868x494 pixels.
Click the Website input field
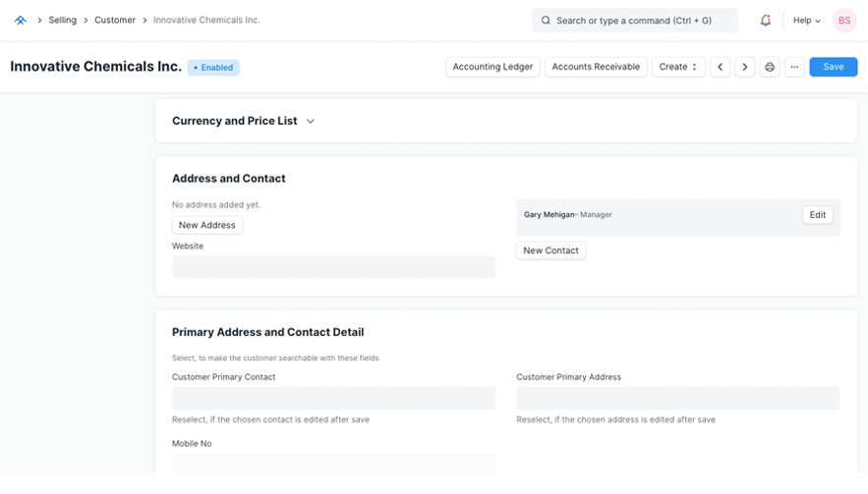click(x=333, y=267)
